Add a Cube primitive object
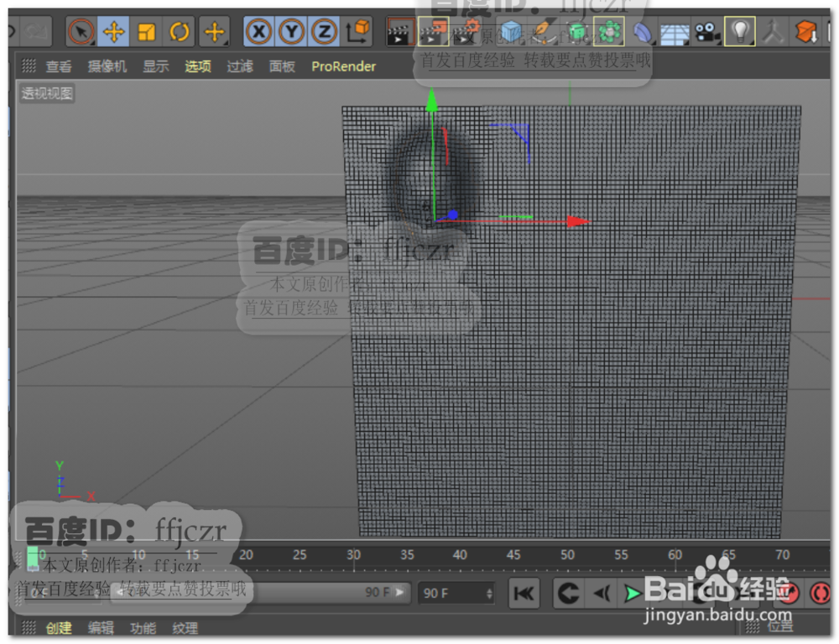 [510, 32]
